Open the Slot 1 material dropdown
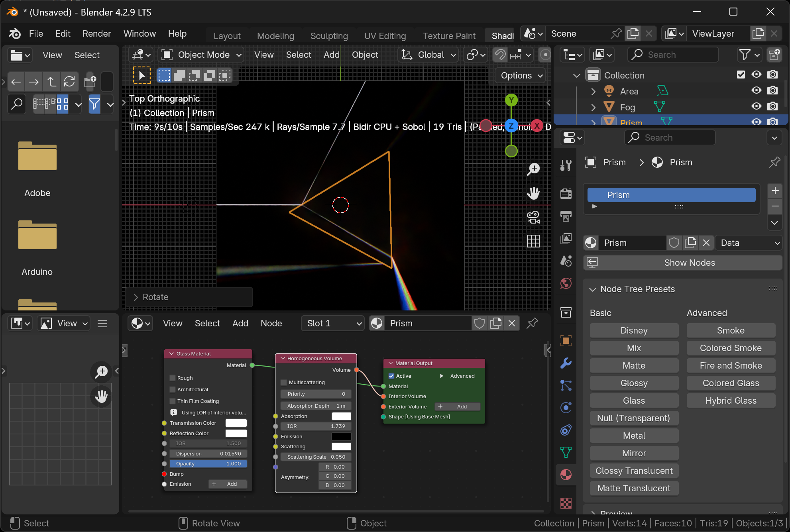Screen dimensions: 790x532 point(333,323)
